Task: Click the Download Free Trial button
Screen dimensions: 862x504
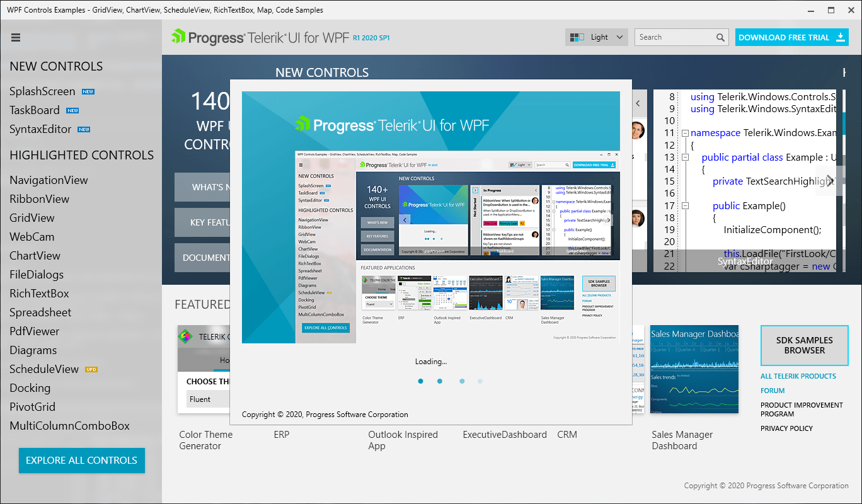Action: [x=792, y=37]
